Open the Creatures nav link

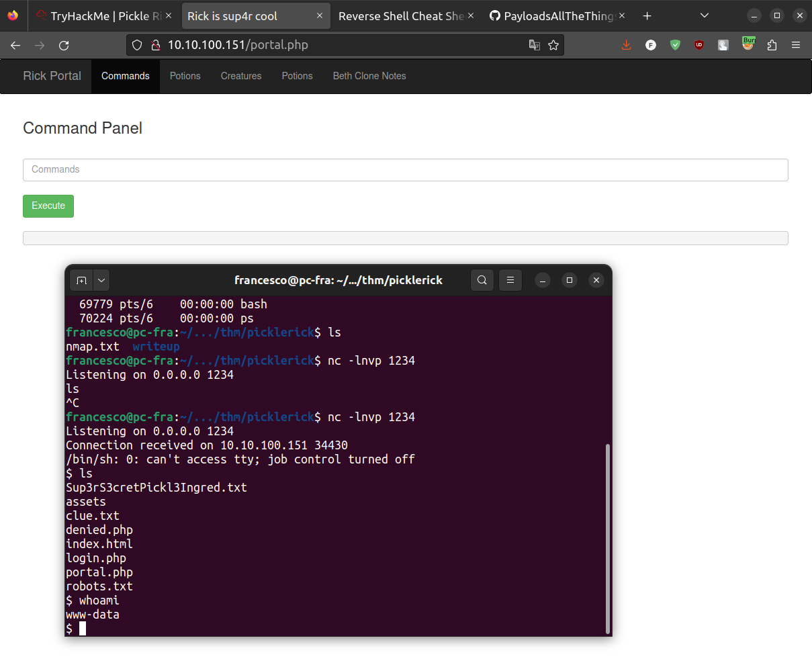click(x=241, y=76)
